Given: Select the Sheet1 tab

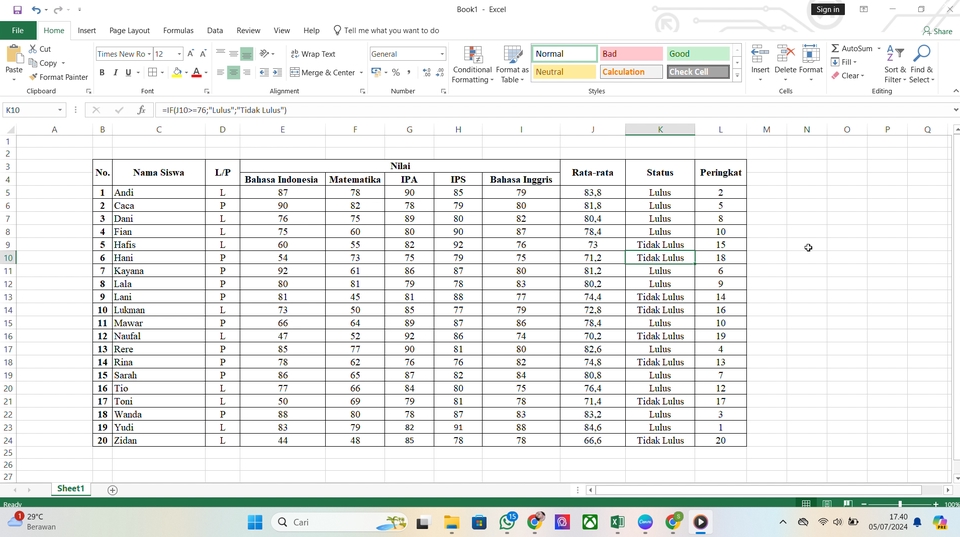Looking at the screenshot, I should point(70,489).
